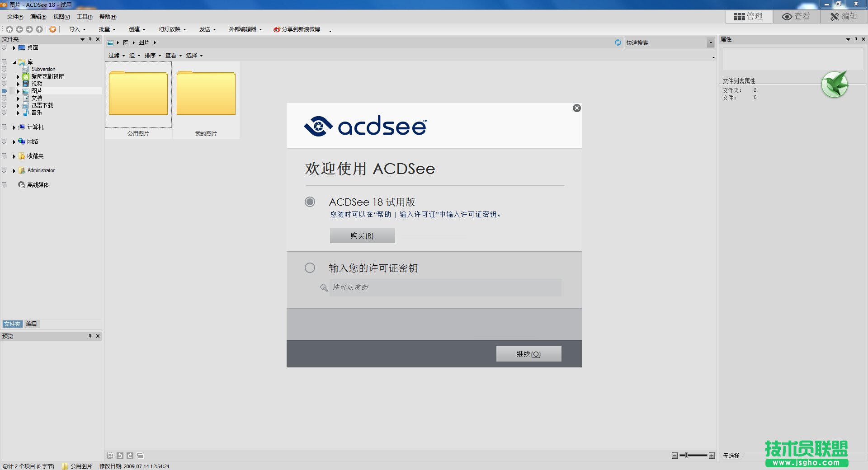Click the refresh icon beside quick search
The width and height of the screenshot is (868, 470).
point(618,42)
